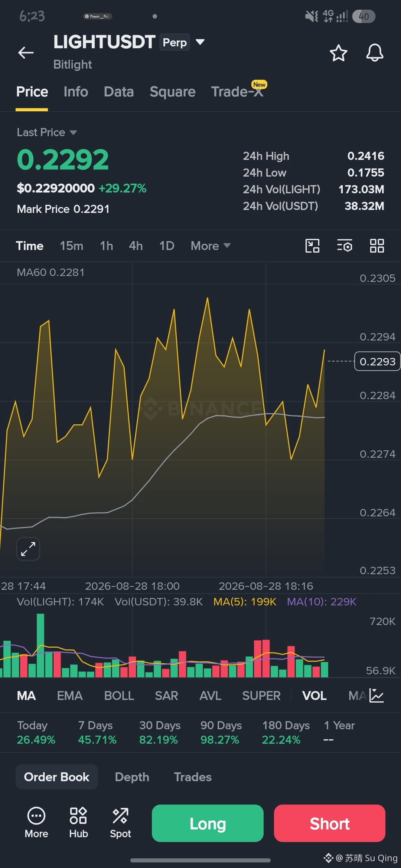Open price alert bell icon
The width and height of the screenshot is (401, 868).
point(375,53)
